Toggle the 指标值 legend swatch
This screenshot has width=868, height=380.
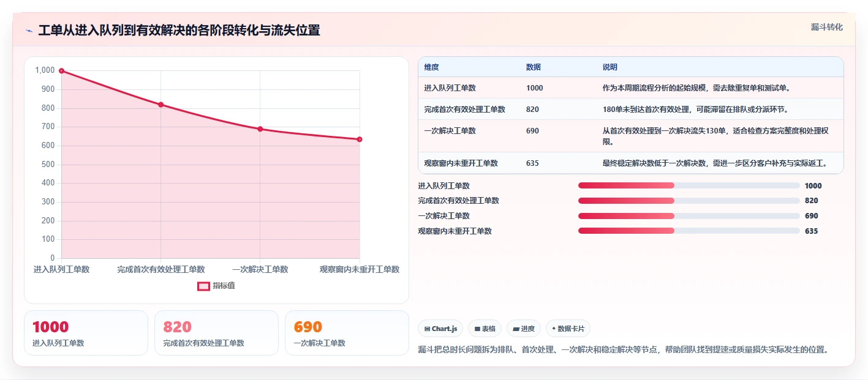(x=203, y=286)
